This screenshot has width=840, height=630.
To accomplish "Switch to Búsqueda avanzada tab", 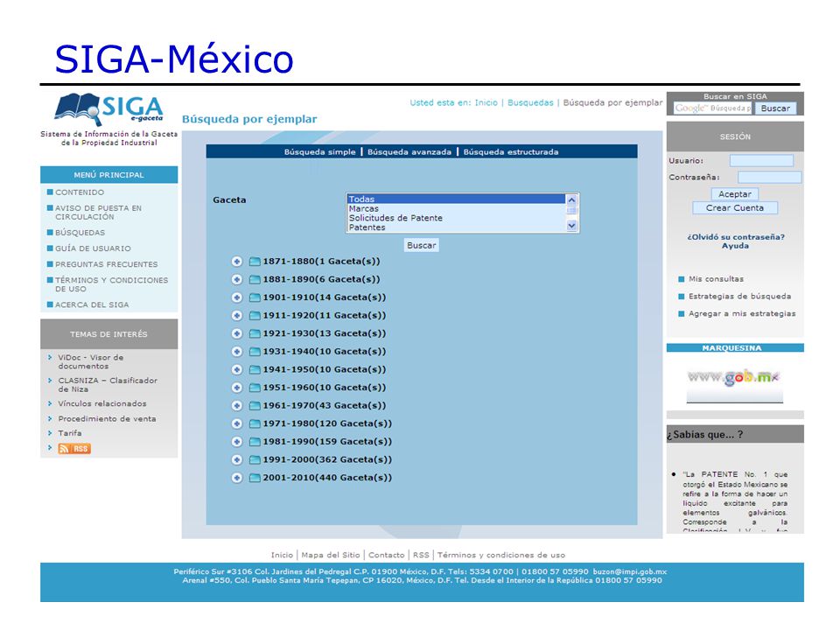I will (x=409, y=152).
